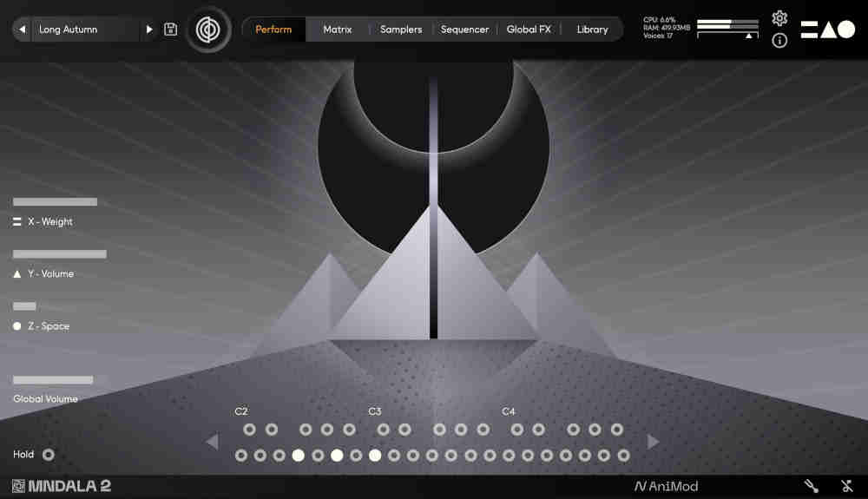Click the Global Volume slider bar
868x499 pixels.
point(53,380)
